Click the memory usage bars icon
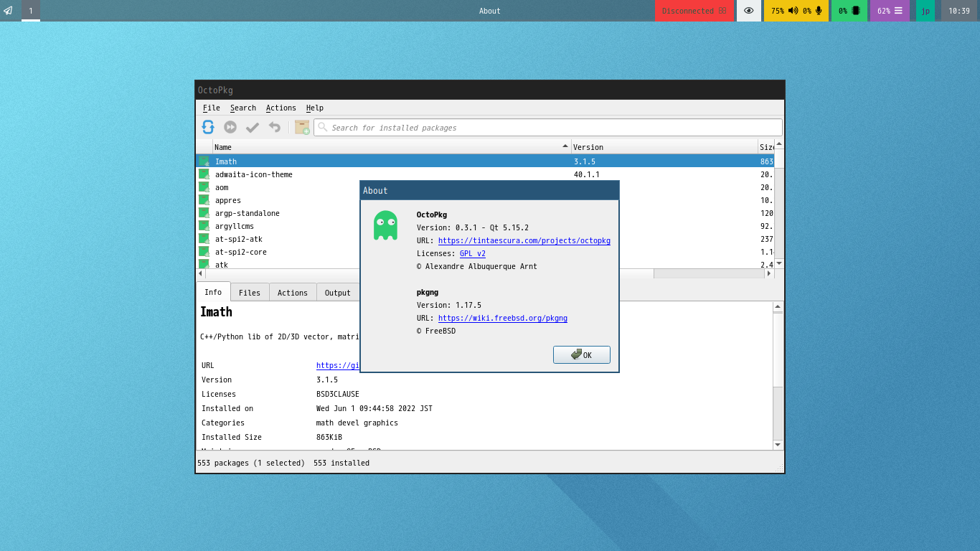Viewport: 980px width, 551px height. click(898, 11)
